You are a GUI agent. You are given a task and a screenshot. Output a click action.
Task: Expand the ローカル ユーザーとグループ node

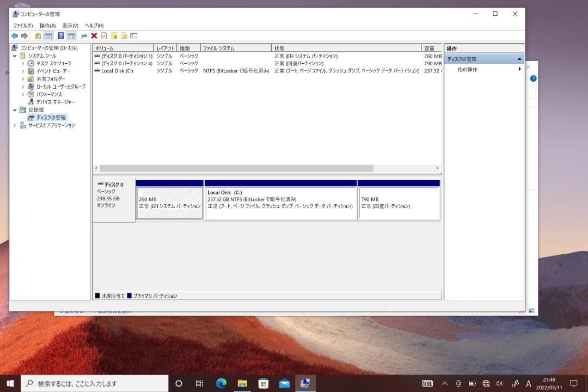pos(22,87)
